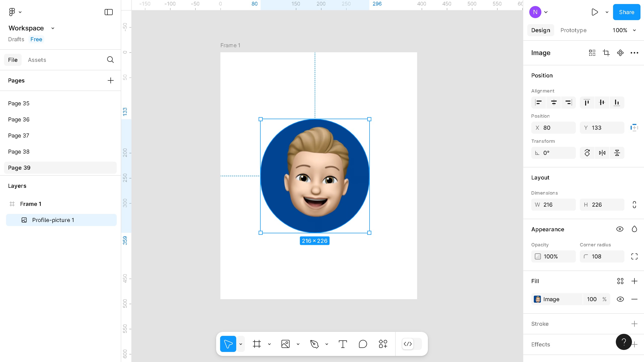Align selection to horizontal centers
The image size is (644, 362).
(x=554, y=103)
